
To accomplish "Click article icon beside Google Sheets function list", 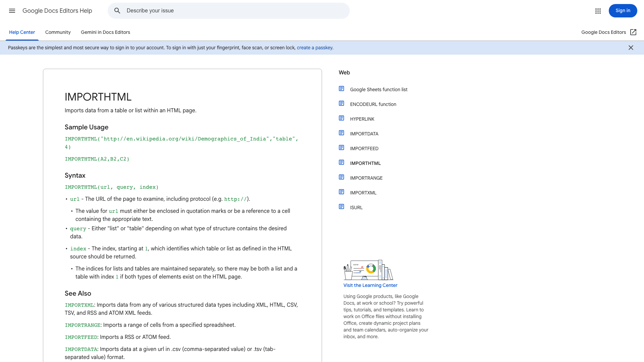I will coord(341,89).
